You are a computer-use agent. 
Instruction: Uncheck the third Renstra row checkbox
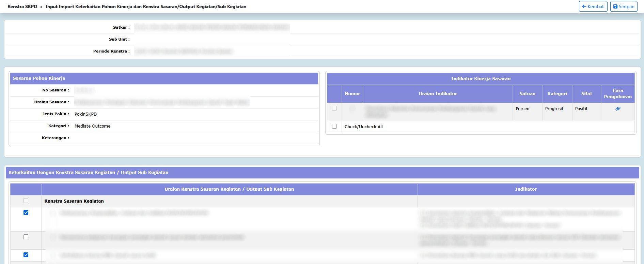[26, 255]
